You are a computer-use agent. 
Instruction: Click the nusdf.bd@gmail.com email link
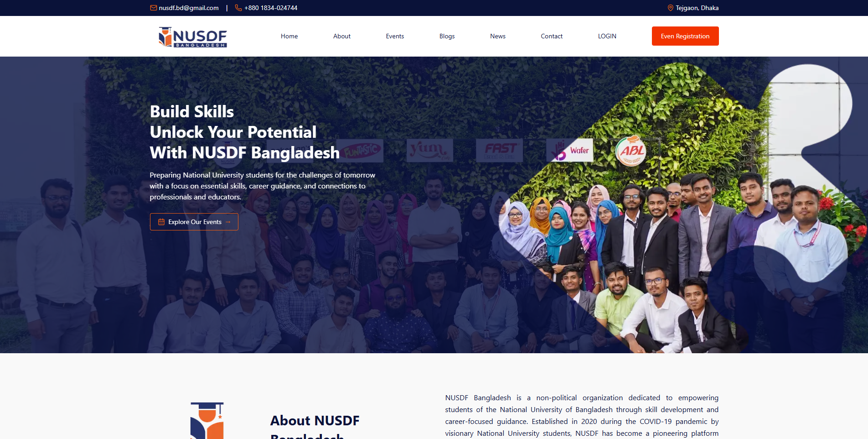pos(189,8)
